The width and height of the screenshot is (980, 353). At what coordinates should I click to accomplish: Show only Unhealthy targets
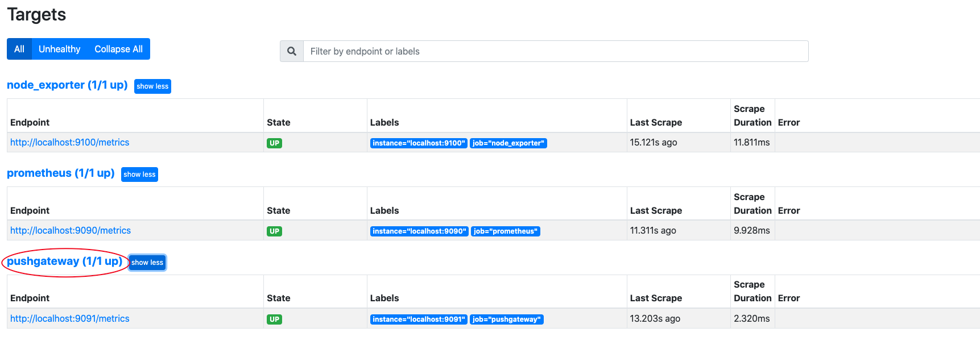(x=59, y=49)
